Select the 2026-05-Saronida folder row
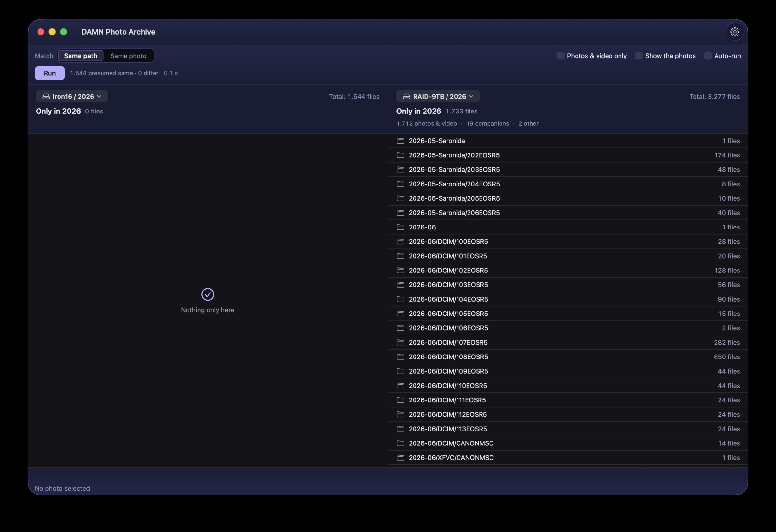Screen dimensions: 776x532 (x=568, y=141)
